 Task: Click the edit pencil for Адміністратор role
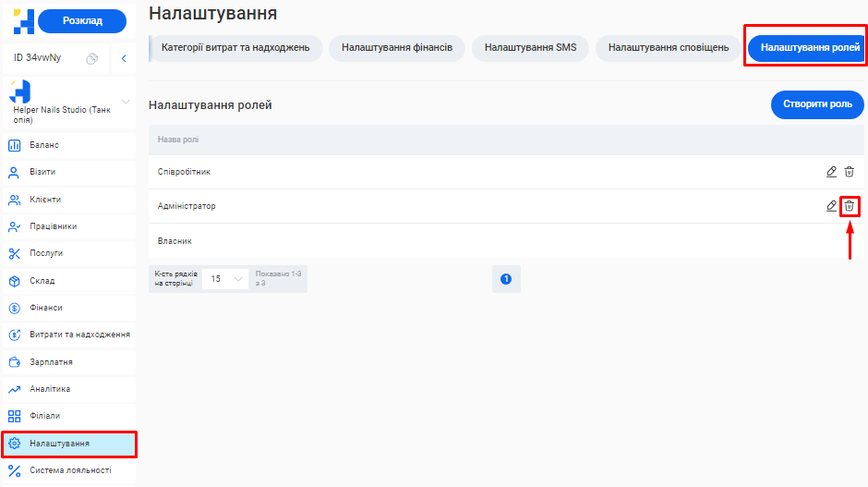point(831,206)
